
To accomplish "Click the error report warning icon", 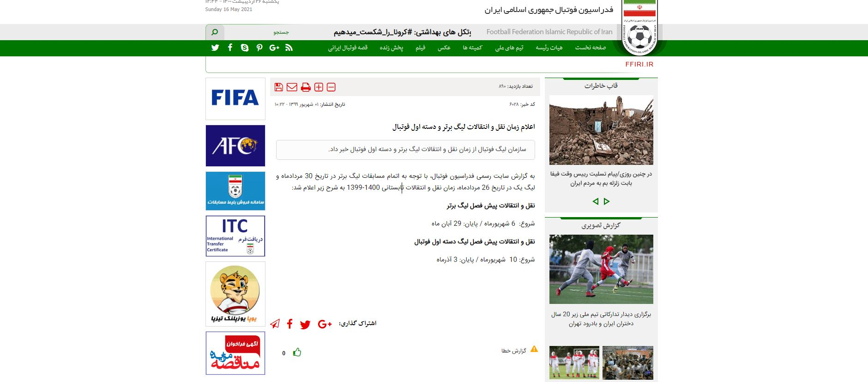I will [534, 349].
